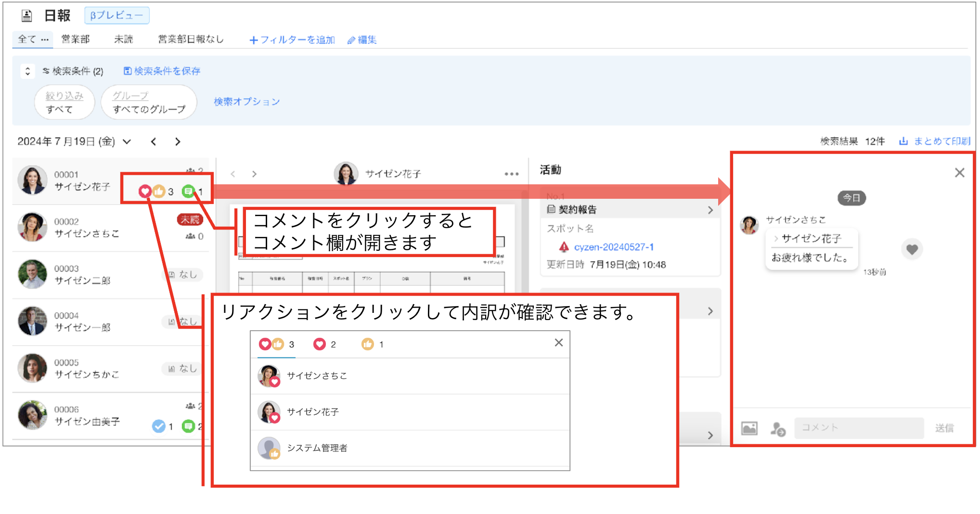The width and height of the screenshot is (980, 514).
Task: Select thumbs-up reactions tab with count 1
Action: click(373, 345)
